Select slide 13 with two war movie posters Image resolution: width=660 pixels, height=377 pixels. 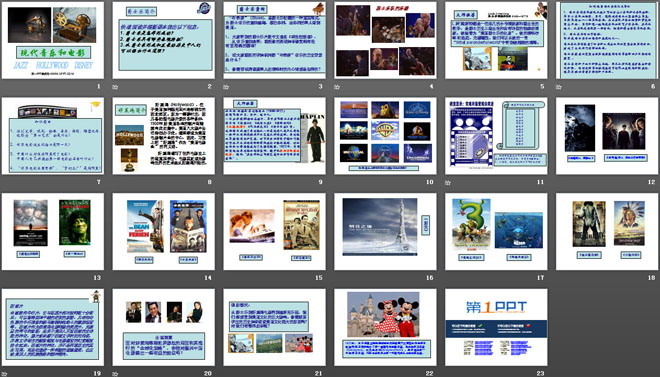(53, 231)
